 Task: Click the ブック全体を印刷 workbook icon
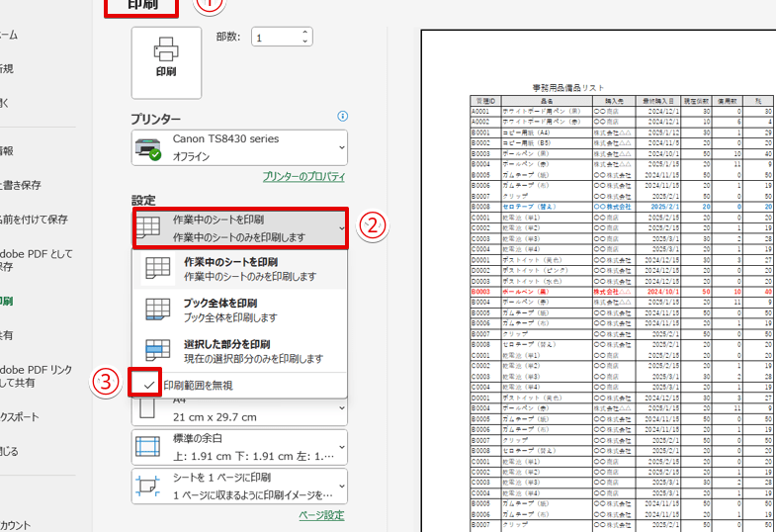coord(158,310)
